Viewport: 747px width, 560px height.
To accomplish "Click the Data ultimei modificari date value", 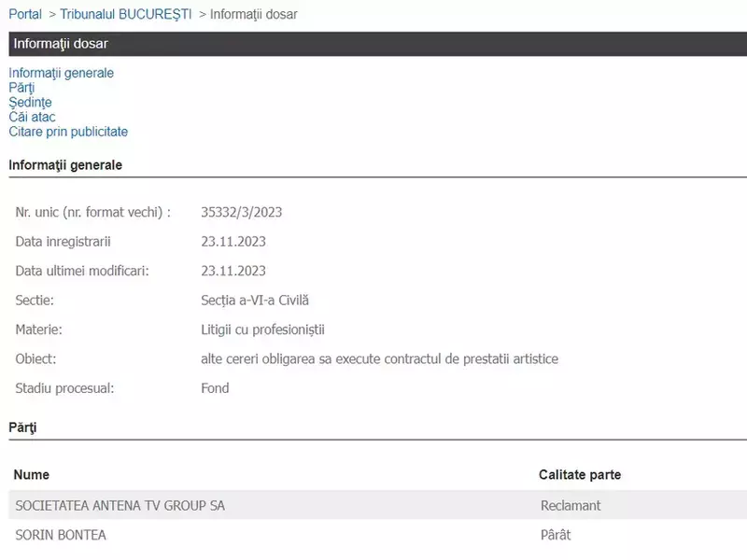I will 233,271.
